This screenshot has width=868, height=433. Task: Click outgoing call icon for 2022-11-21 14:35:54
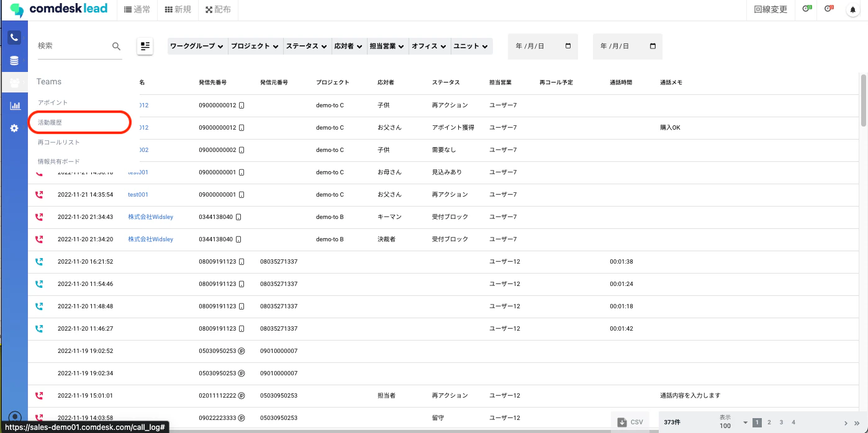click(x=39, y=194)
